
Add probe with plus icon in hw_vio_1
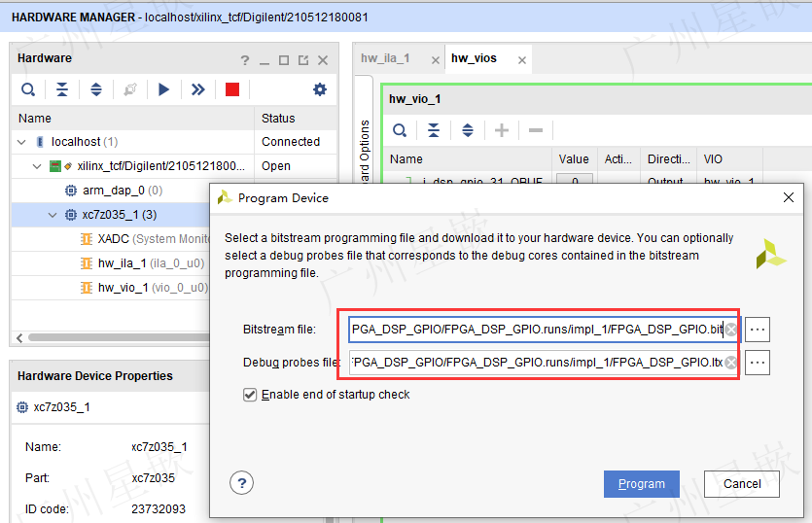pos(501,130)
